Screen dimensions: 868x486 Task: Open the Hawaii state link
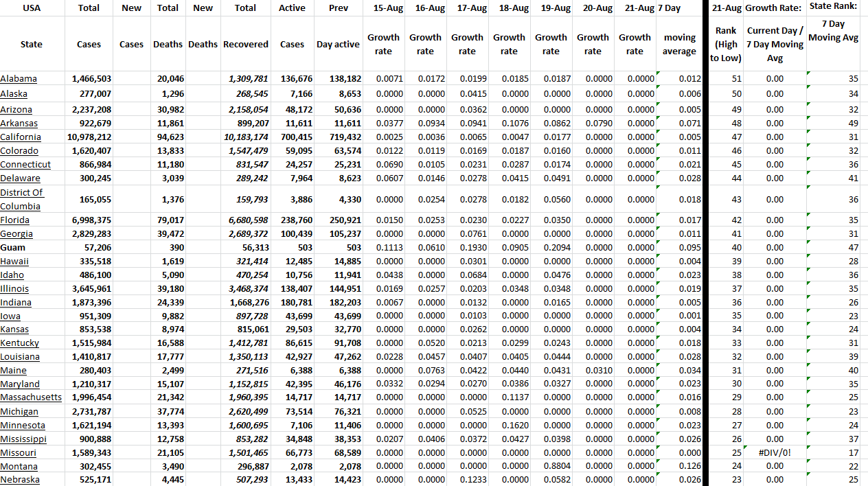click(14, 262)
